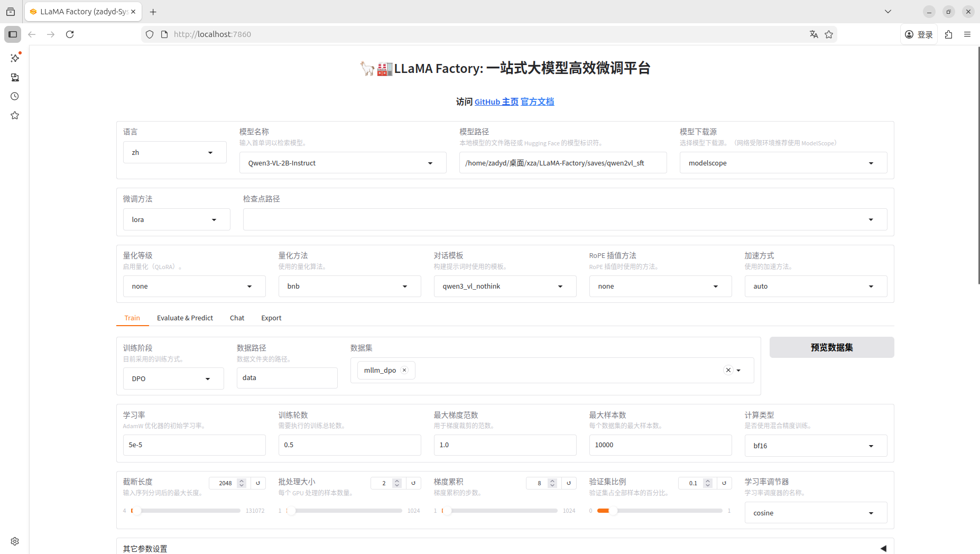Open the GitHub 主页 link
The height and width of the screenshot is (554, 980).
(495, 101)
